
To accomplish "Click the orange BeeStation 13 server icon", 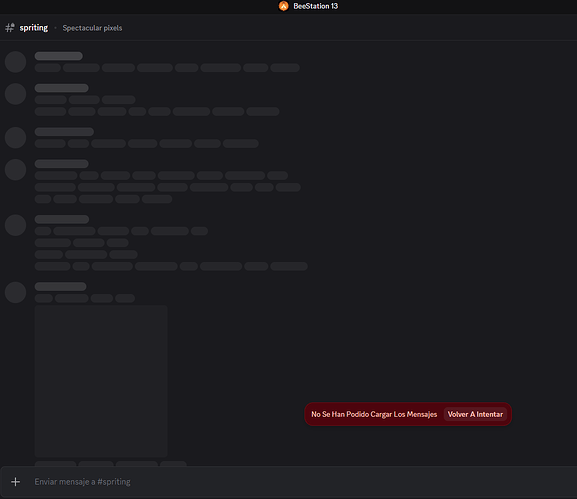I will (x=283, y=6).
